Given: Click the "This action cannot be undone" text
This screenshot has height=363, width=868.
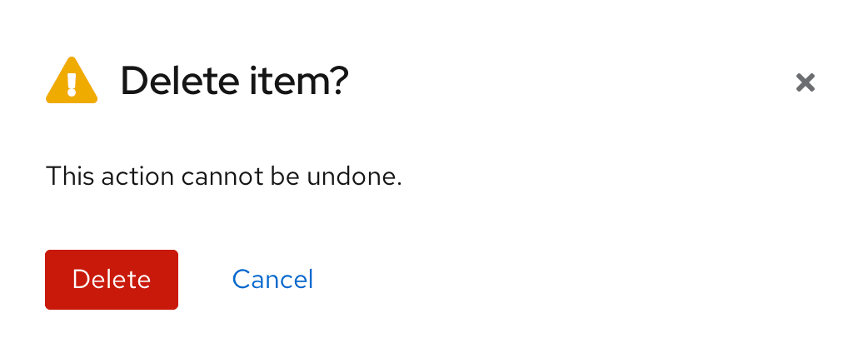Looking at the screenshot, I should (x=223, y=177).
